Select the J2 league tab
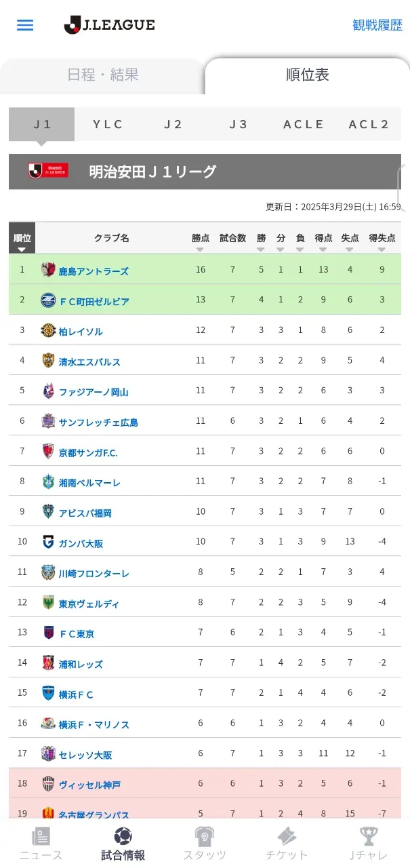The height and width of the screenshot is (868, 410). pos(173,124)
